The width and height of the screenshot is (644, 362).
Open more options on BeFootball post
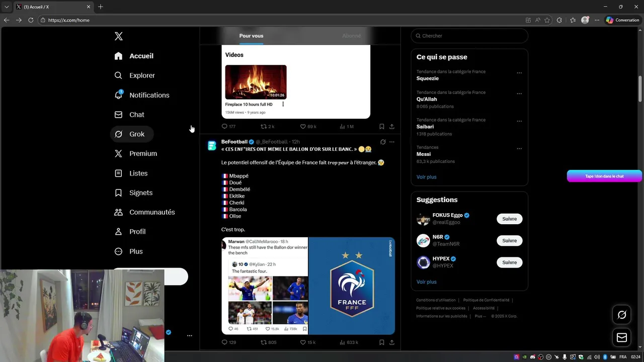click(392, 142)
